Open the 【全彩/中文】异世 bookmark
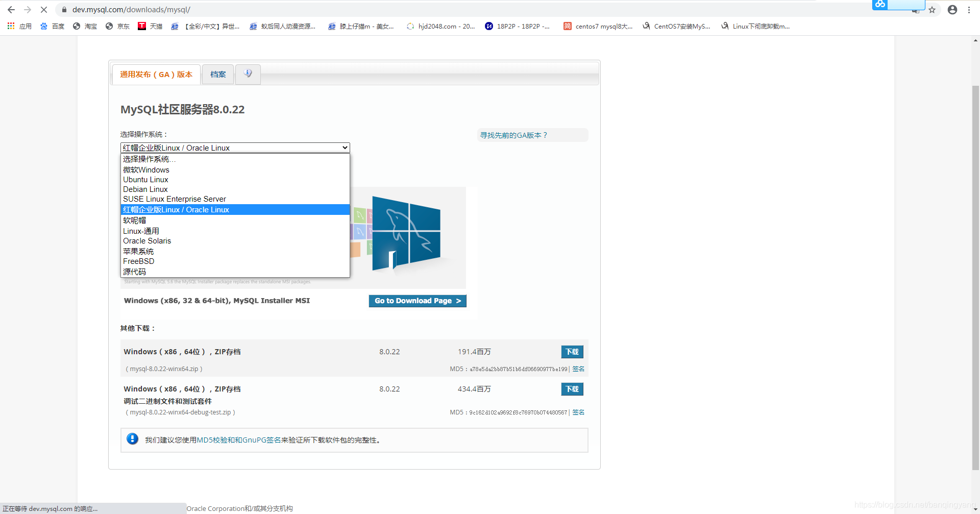The height and width of the screenshot is (514, 980). click(205, 26)
